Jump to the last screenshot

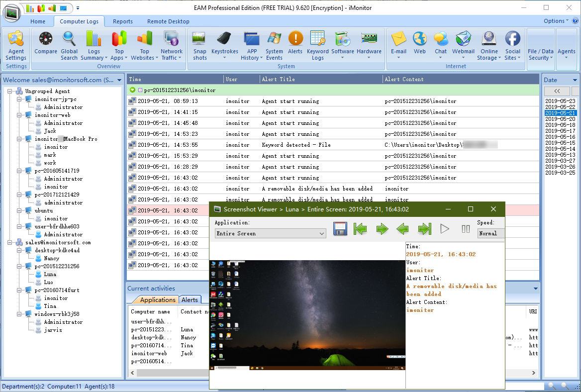coord(425,229)
